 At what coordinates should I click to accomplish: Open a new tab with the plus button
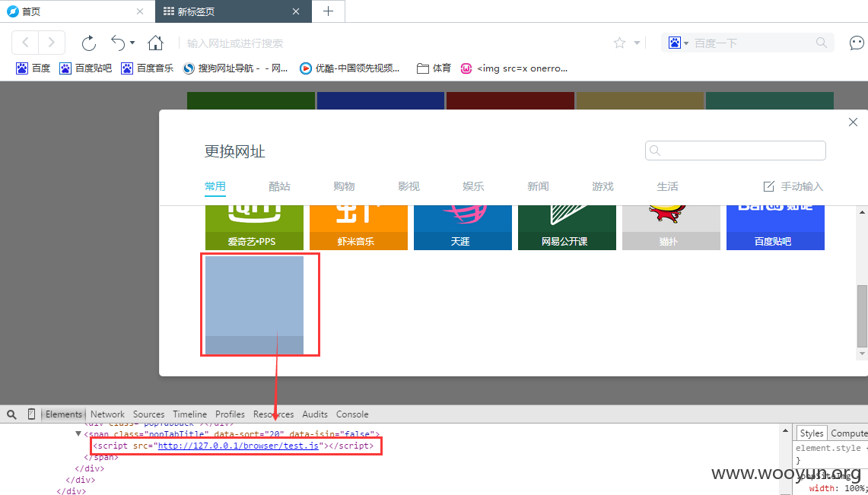point(329,11)
